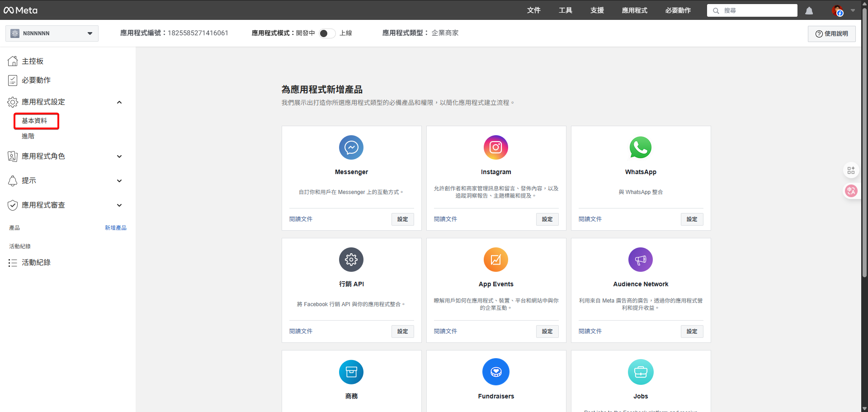Open the N8NNNNN app selector dropdown
Screen dimensions: 868x412
click(51, 33)
